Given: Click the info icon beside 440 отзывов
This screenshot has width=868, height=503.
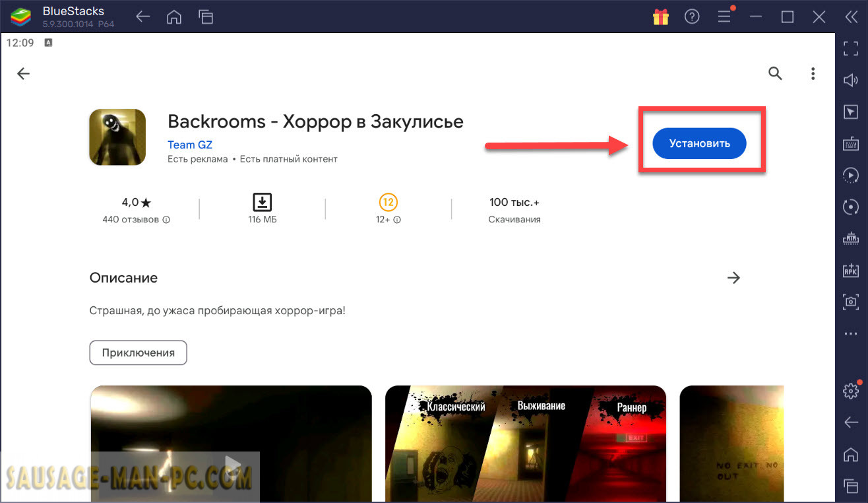Looking at the screenshot, I should (x=166, y=220).
